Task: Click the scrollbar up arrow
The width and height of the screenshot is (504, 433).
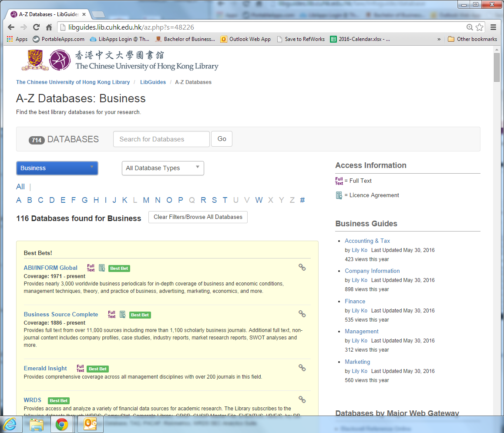Action: pos(497,50)
